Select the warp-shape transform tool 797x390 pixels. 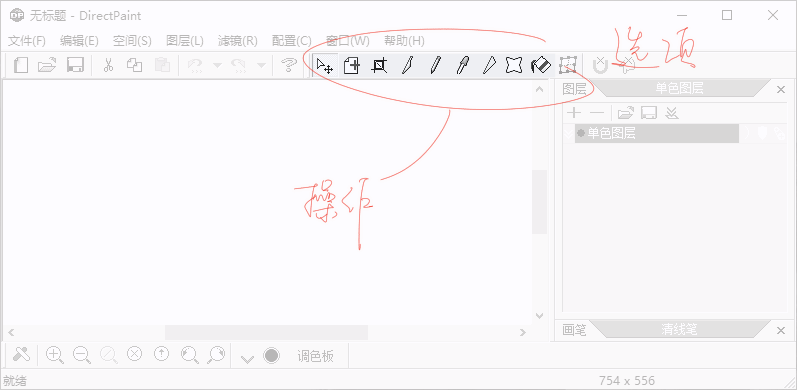(514, 66)
